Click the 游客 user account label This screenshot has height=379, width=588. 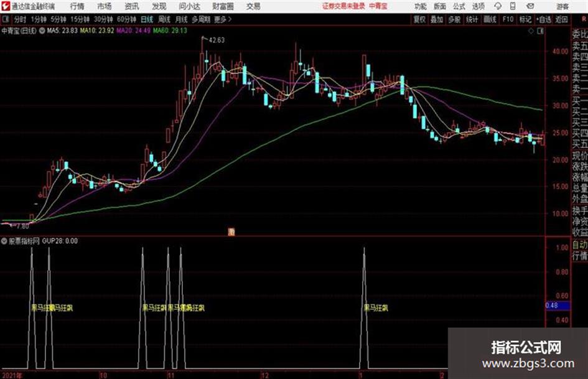[x=562, y=6]
